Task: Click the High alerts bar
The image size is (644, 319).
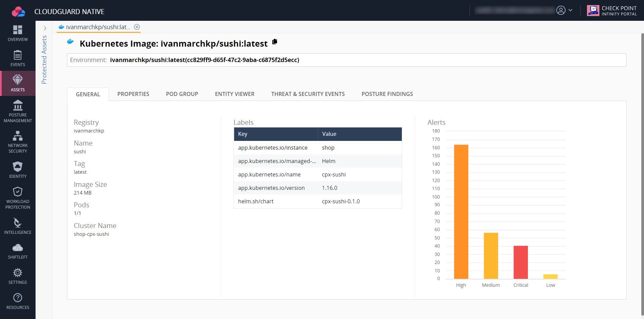Action: pyautogui.click(x=461, y=212)
